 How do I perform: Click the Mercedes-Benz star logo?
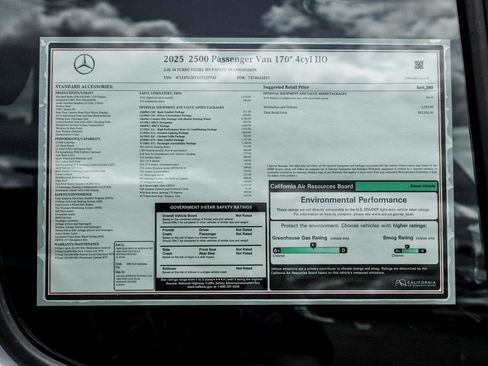point(84,64)
